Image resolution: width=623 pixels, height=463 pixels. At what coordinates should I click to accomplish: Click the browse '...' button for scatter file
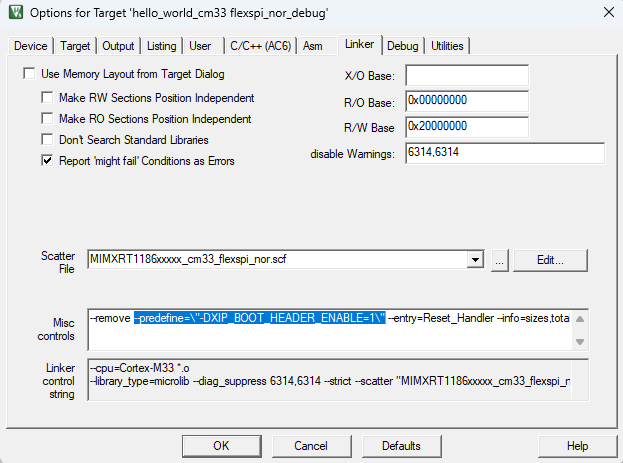(500, 260)
